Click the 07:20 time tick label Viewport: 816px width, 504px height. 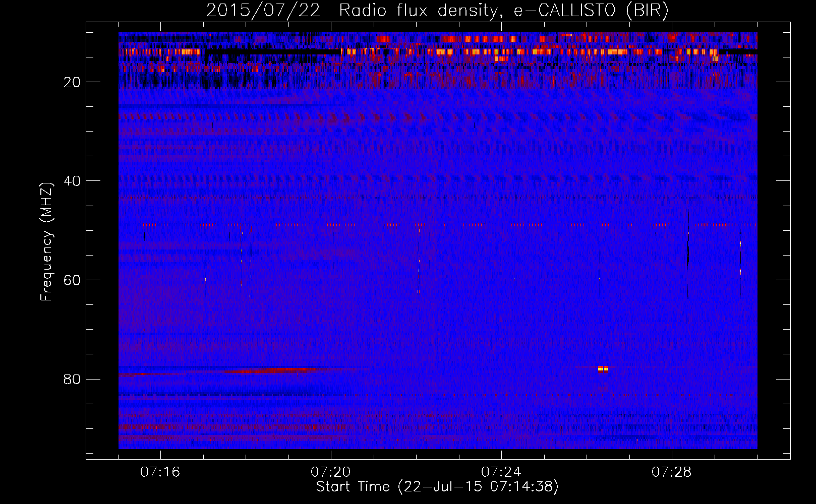(x=331, y=472)
